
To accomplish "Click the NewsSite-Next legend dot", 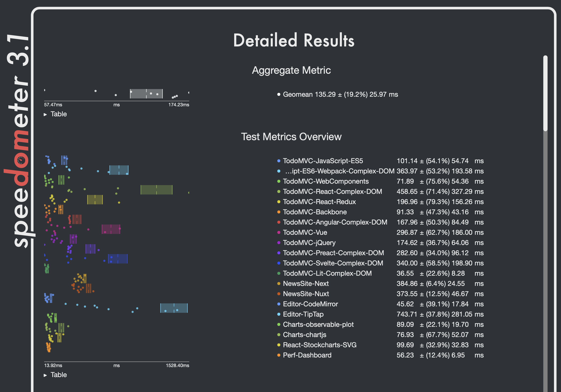I will (x=279, y=284).
